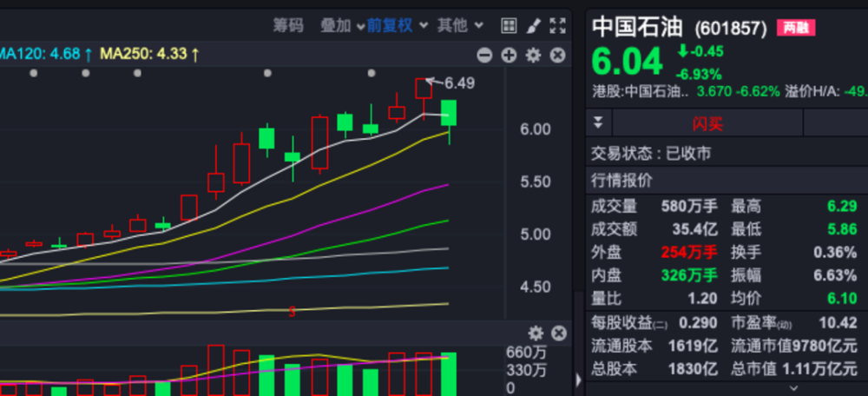Click the stock name 中国石油
This screenshot has width=868, height=396.
point(638,27)
